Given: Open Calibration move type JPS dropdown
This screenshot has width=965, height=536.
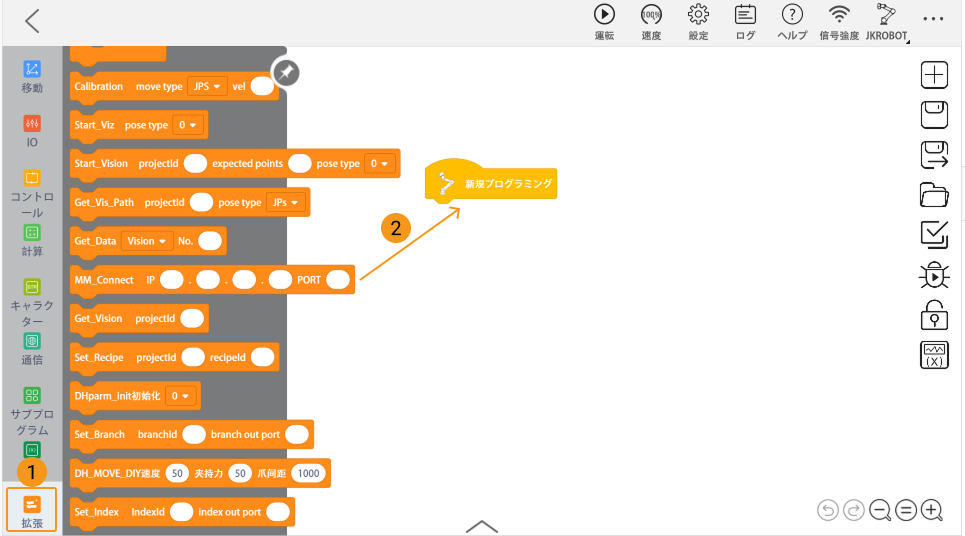Looking at the screenshot, I should tap(207, 87).
